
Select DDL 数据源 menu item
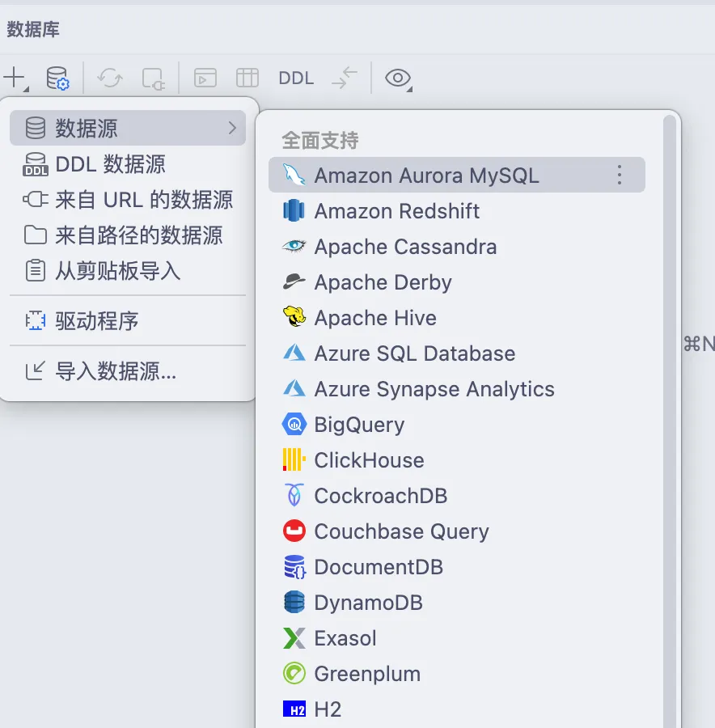click(x=110, y=164)
